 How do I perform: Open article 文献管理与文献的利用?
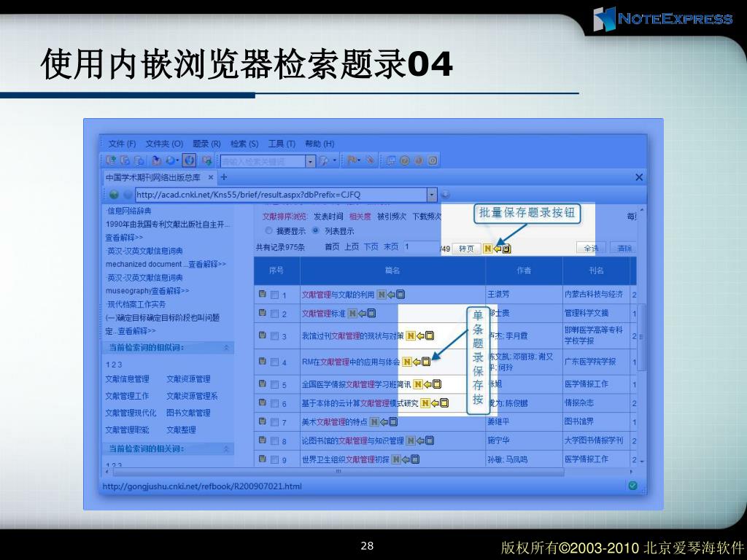click(338, 295)
